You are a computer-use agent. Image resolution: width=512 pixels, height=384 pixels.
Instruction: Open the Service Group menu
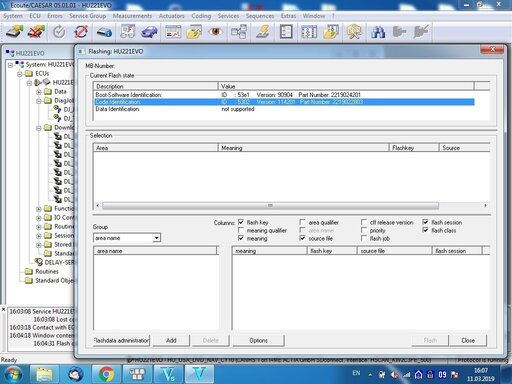pyautogui.click(x=87, y=16)
